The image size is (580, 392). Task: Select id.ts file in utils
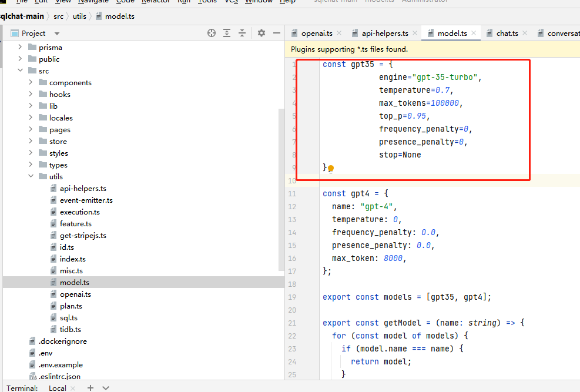tap(67, 247)
